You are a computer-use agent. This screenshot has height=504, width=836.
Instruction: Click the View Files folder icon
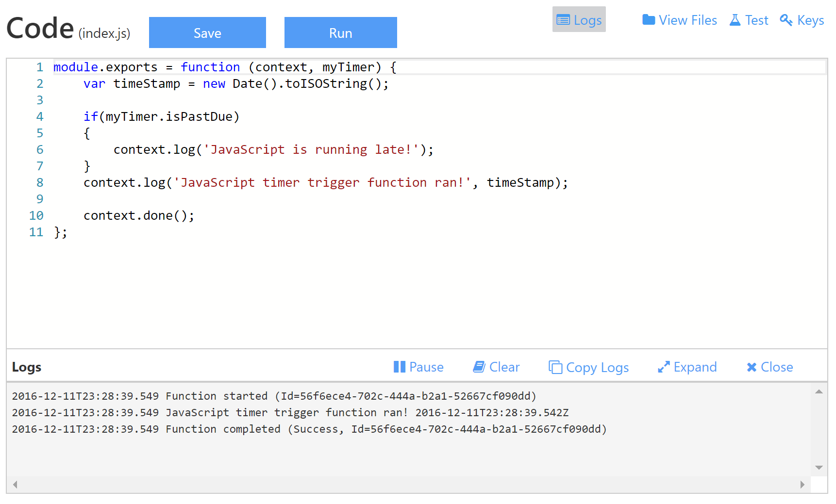click(x=648, y=20)
